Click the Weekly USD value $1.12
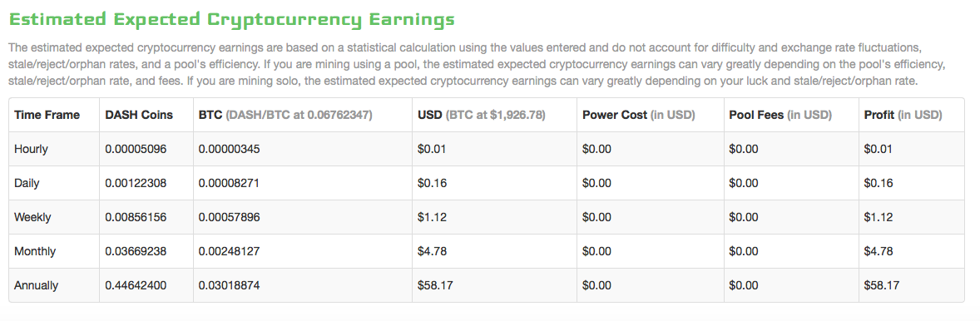 (431, 217)
